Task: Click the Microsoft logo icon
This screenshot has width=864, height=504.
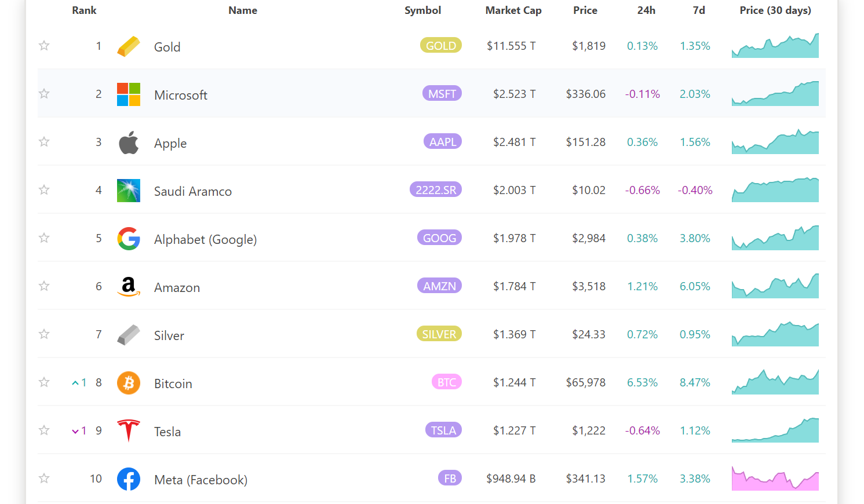Action: click(x=128, y=93)
